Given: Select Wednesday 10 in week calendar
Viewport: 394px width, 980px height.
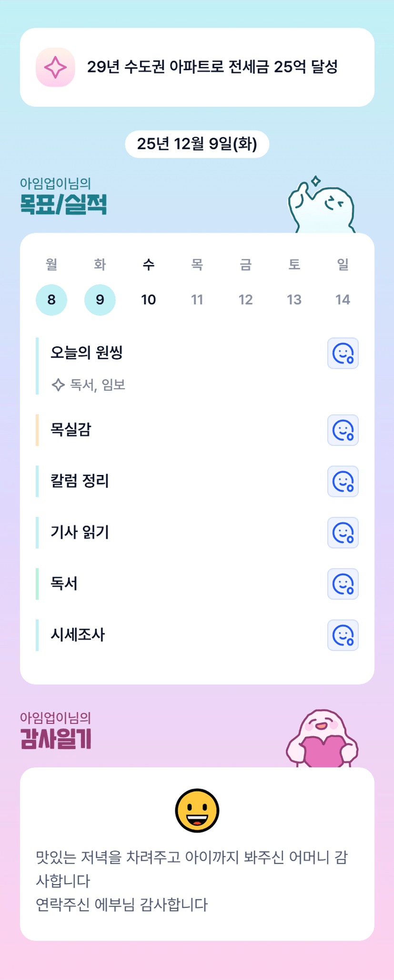Looking at the screenshot, I should coord(148,299).
